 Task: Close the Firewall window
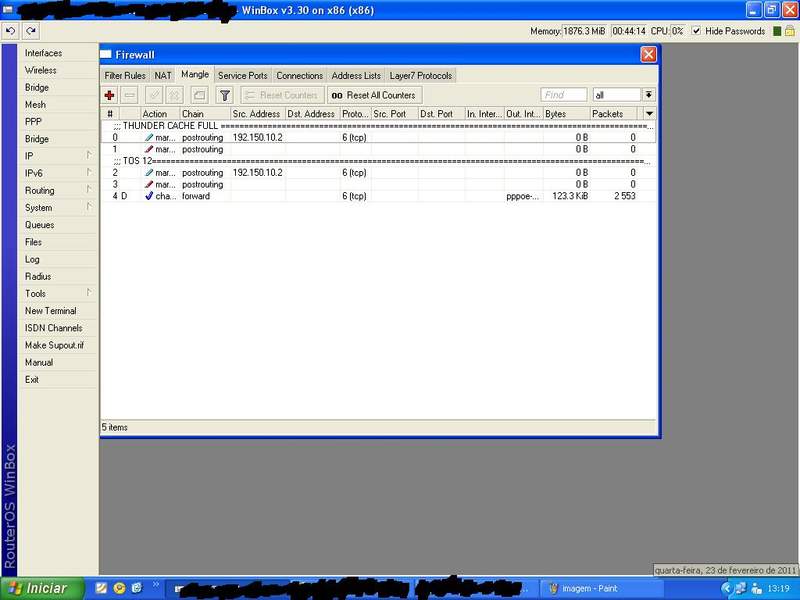648,54
